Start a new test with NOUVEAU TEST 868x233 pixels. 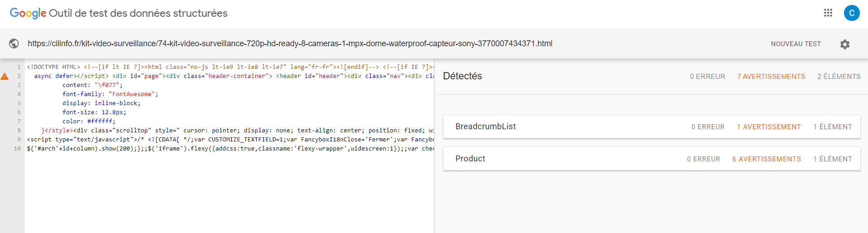tap(796, 44)
